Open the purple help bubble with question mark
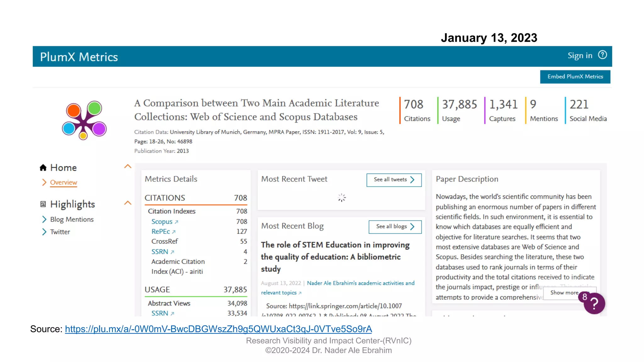644x362 pixels. tap(594, 303)
